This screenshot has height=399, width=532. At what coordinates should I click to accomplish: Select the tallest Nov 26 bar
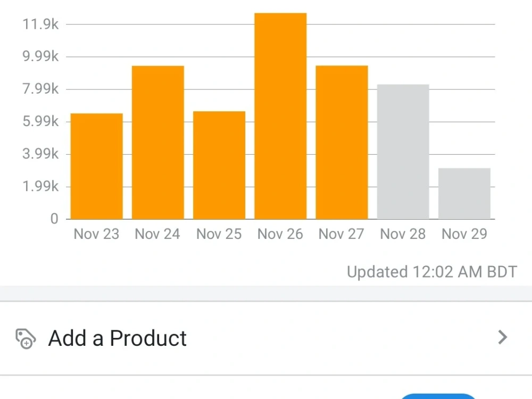tap(280, 116)
